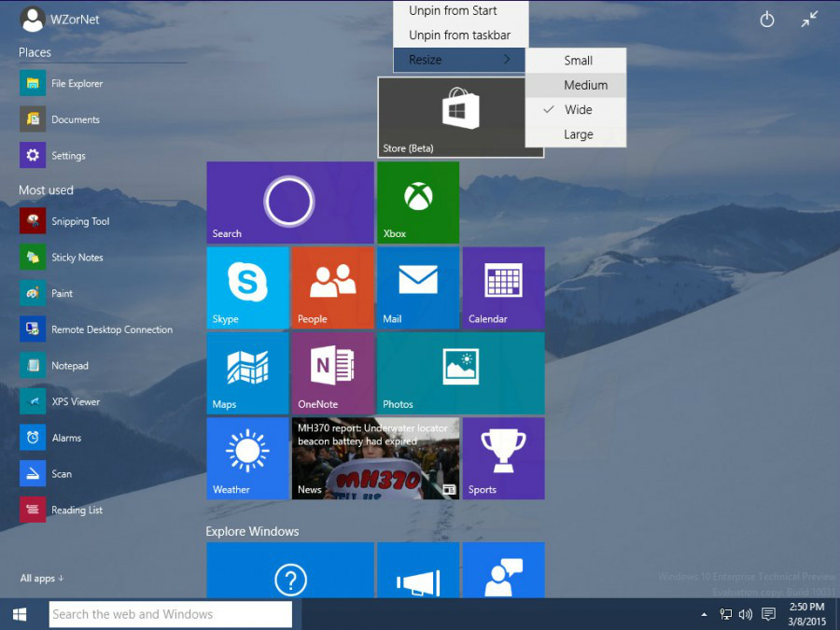
Task: Expand the Resize submenu
Action: click(459, 60)
